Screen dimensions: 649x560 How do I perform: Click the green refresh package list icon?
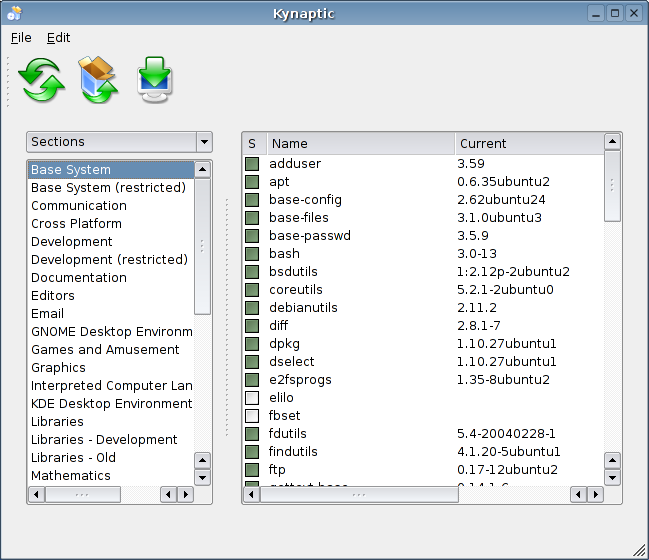click(41, 80)
